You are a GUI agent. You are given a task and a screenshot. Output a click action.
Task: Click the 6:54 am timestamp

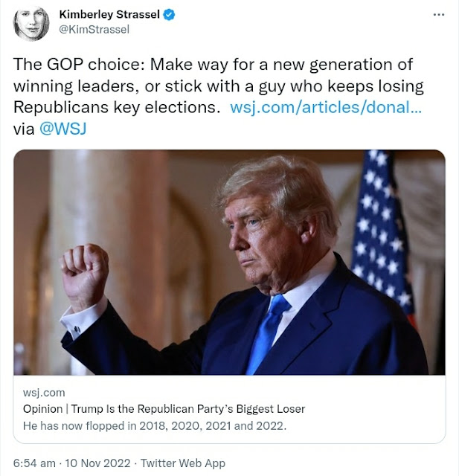[34, 463]
